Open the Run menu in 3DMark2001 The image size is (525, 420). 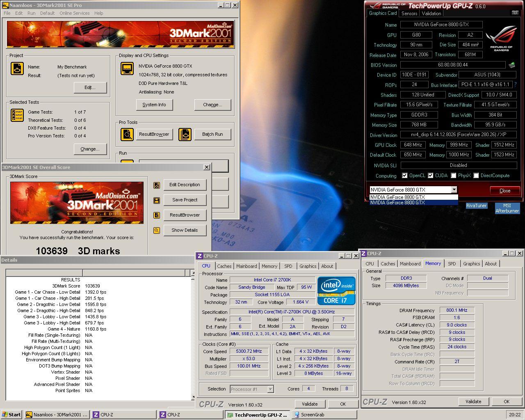[31, 13]
